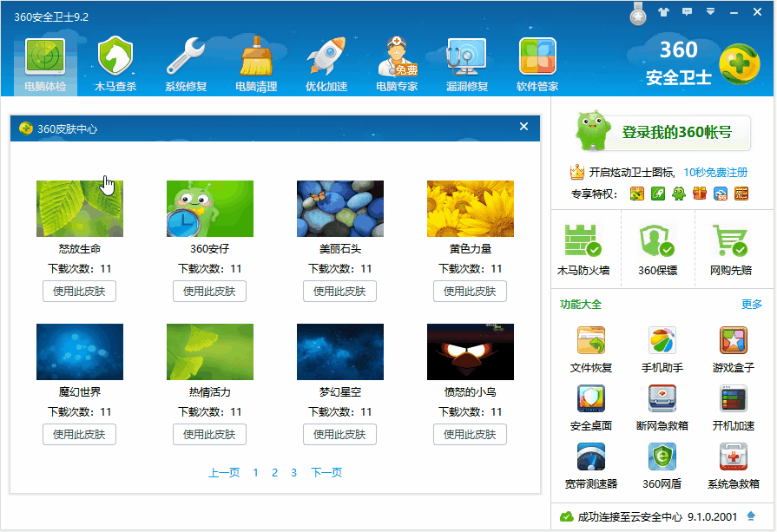Open the 系统修复 wrench tool

click(x=186, y=65)
